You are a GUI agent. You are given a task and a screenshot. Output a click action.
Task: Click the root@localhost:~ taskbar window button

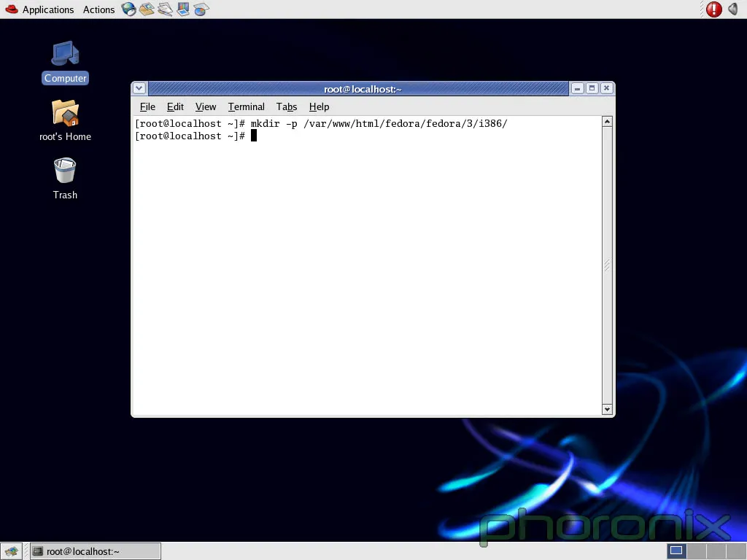(96, 551)
